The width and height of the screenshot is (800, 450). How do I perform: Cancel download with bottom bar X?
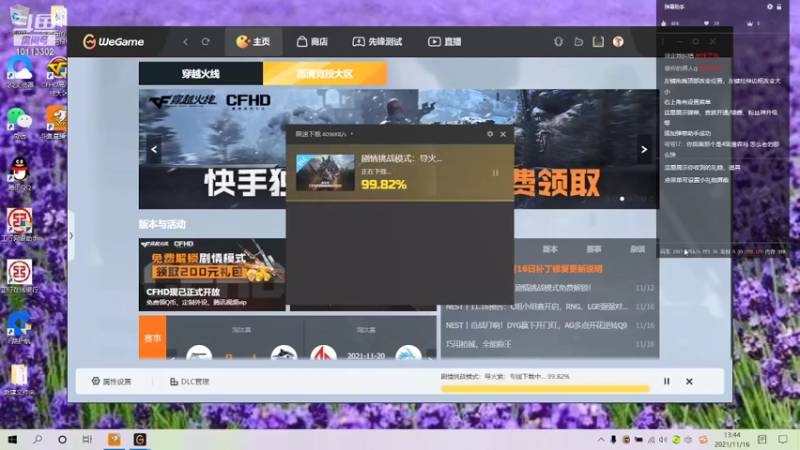pyautogui.click(x=689, y=381)
